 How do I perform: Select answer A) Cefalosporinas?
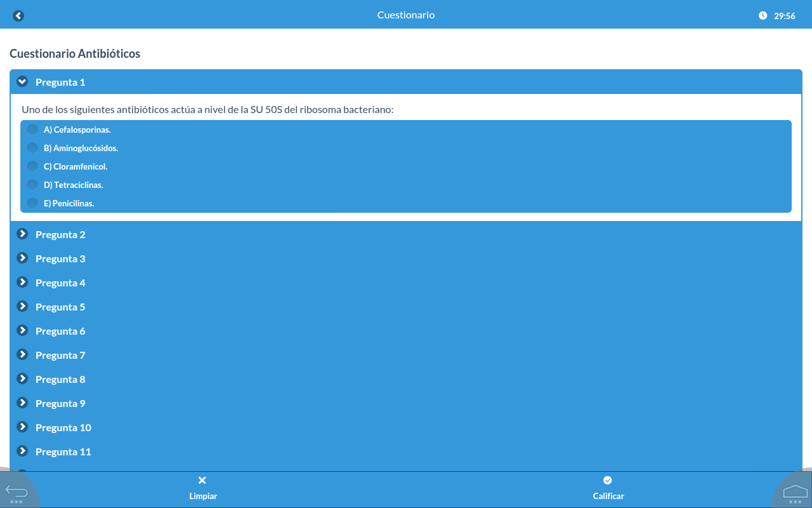[x=406, y=130]
